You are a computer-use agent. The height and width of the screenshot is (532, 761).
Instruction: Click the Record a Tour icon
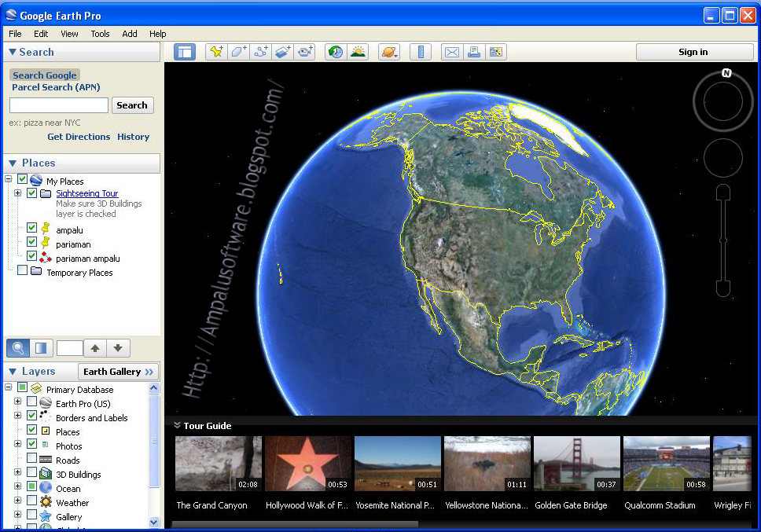pos(305,51)
